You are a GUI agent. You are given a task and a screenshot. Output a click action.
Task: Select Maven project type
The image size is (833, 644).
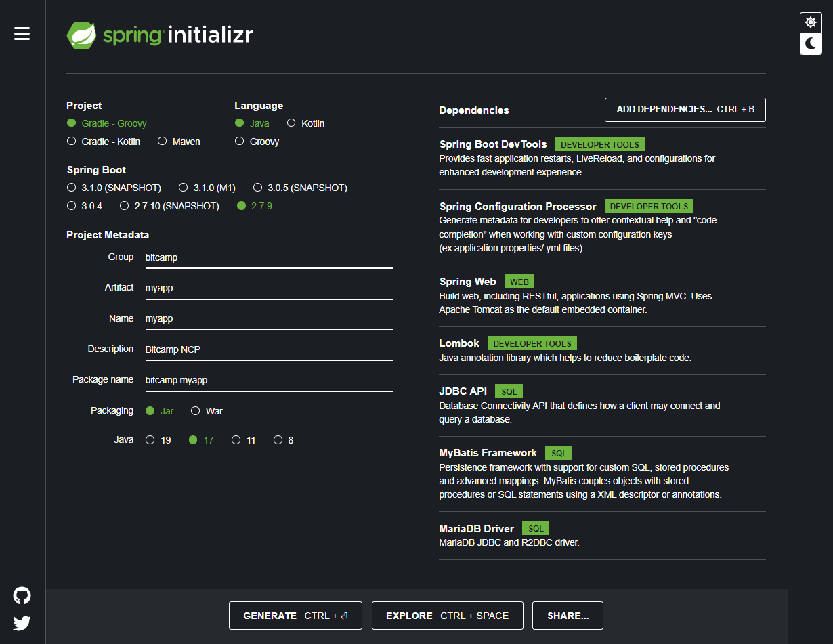click(x=179, y=142)
